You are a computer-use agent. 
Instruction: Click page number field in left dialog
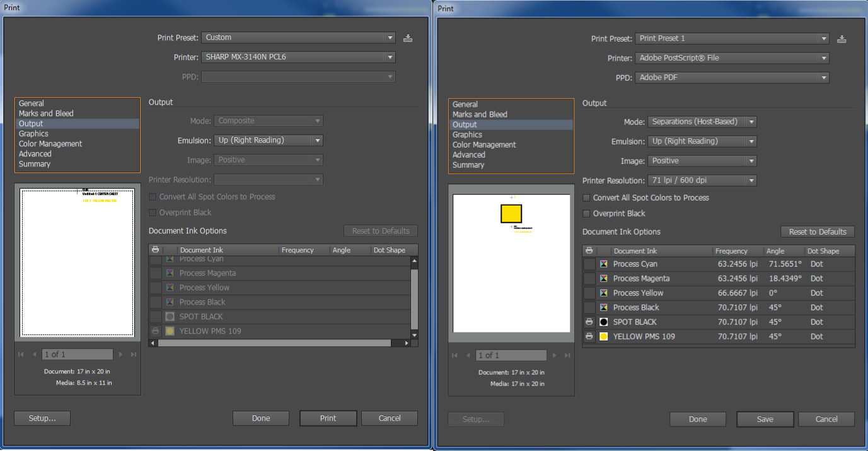78,354
